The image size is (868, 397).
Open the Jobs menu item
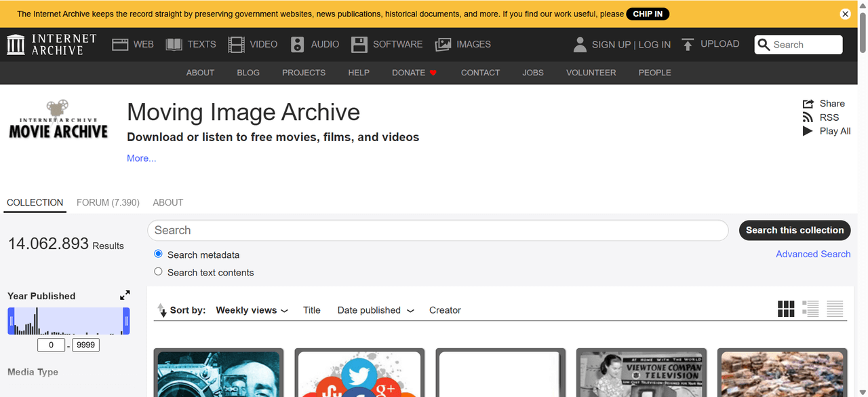tap(533, 73)
